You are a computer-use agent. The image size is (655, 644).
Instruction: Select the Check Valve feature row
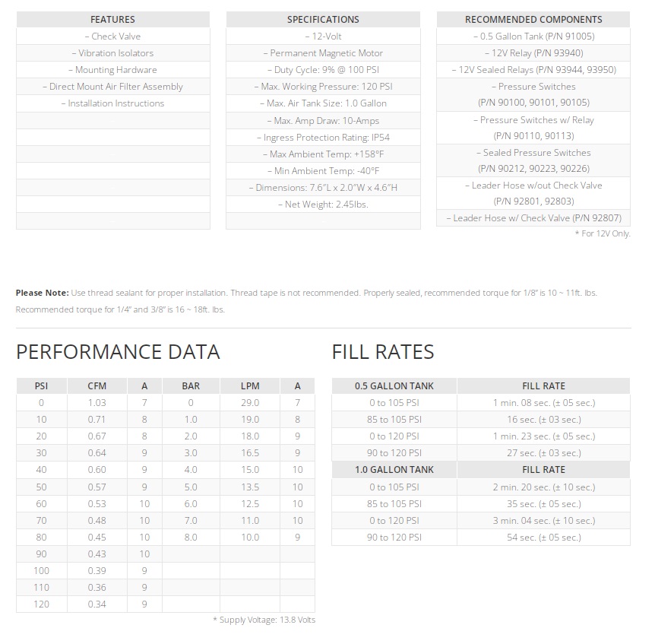(x=112, y=36)
